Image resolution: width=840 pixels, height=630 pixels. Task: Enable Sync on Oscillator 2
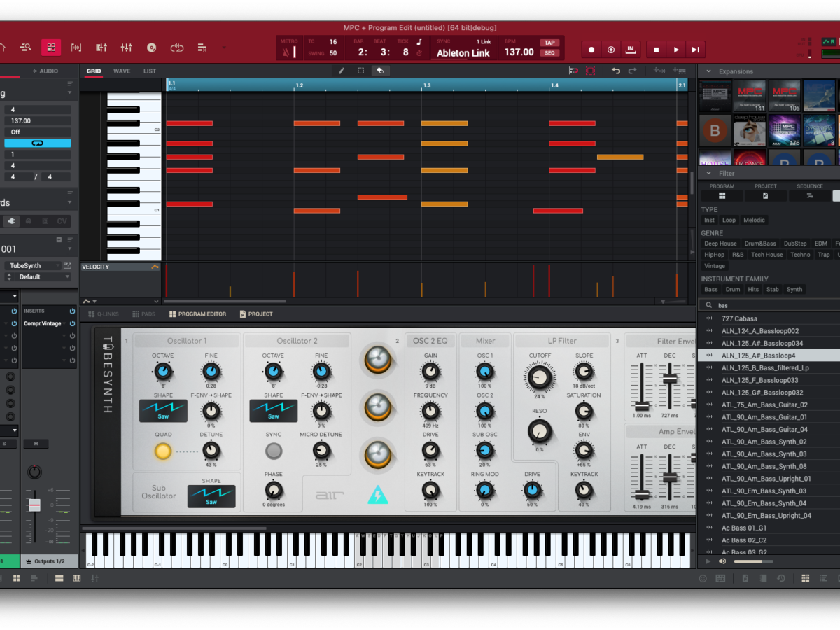tap(274, 451)
